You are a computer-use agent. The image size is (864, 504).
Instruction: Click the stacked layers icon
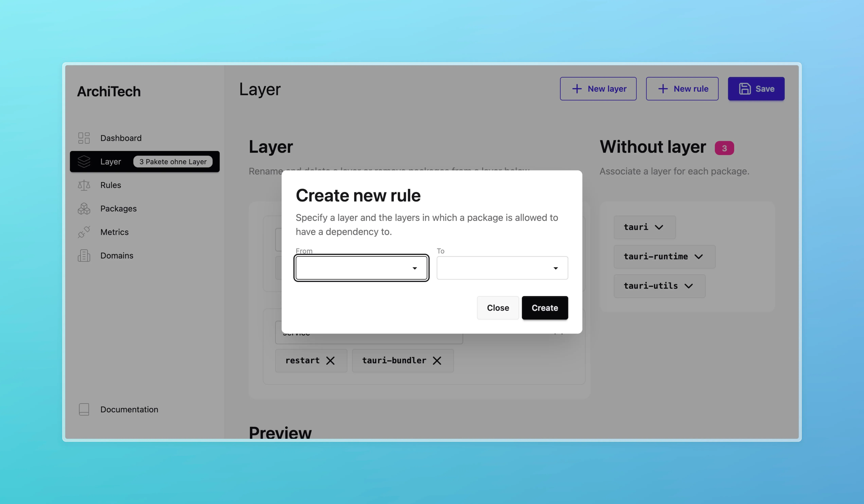(84, 161)
